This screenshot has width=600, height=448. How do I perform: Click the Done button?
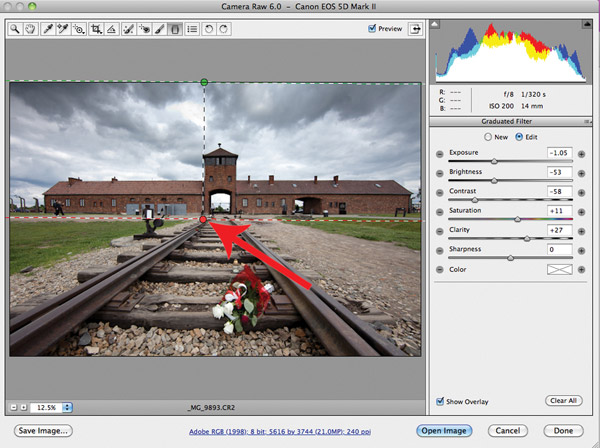pos(563,431)
